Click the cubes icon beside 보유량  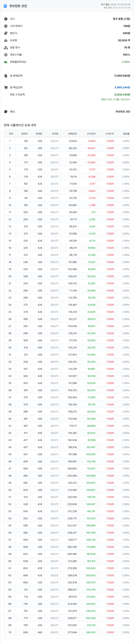tap(6, 41)
